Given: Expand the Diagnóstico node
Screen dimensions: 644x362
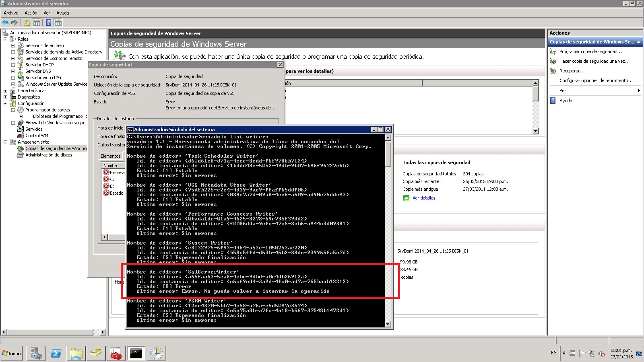Looking at the screenshot, I should pos(6,97).
